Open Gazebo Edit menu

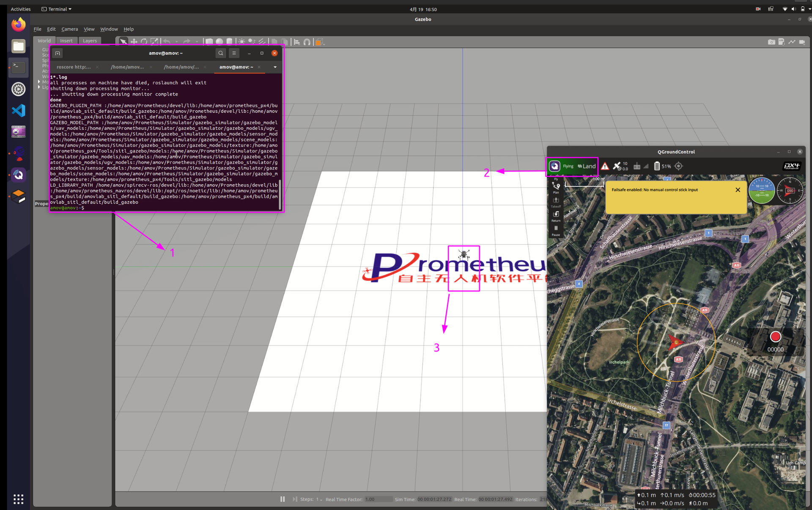click(51, 29)
